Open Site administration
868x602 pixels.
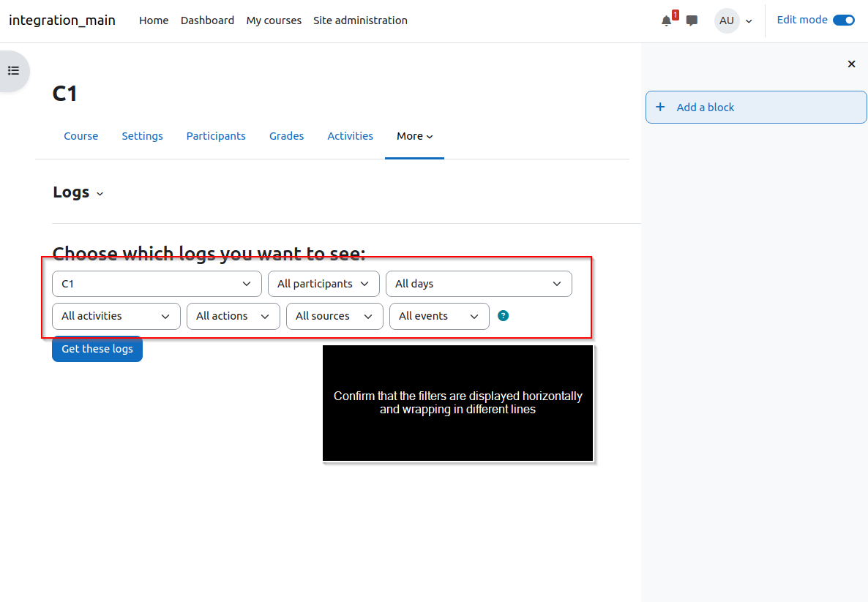pos(360,20)
